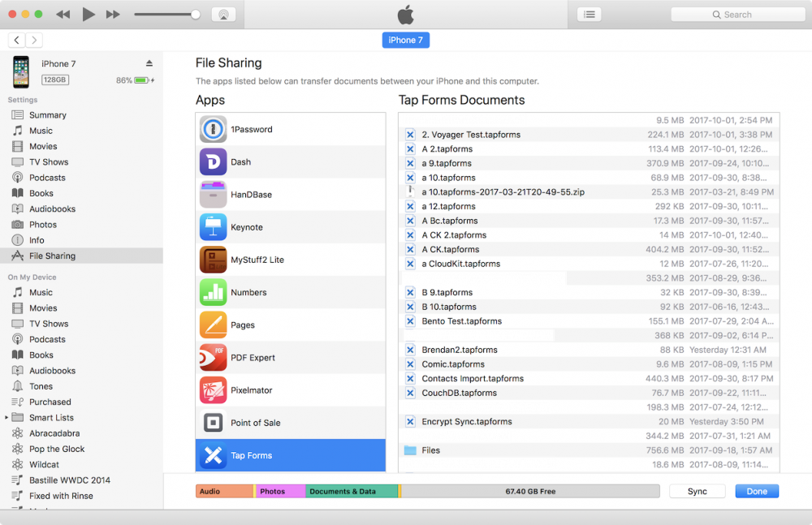Viewport: 812px width, 525px height.
Task: Click the rewind playback button
Action: click(x=63, y=15)
